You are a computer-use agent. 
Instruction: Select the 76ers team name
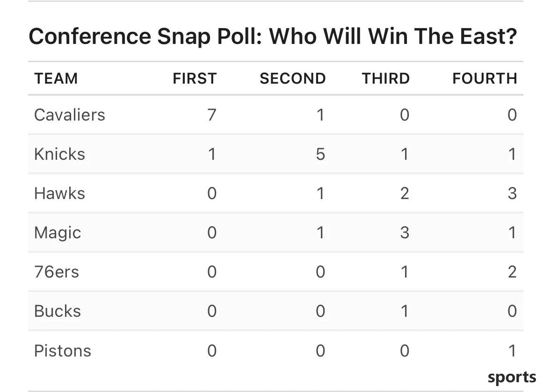click(x=57, y=272)
